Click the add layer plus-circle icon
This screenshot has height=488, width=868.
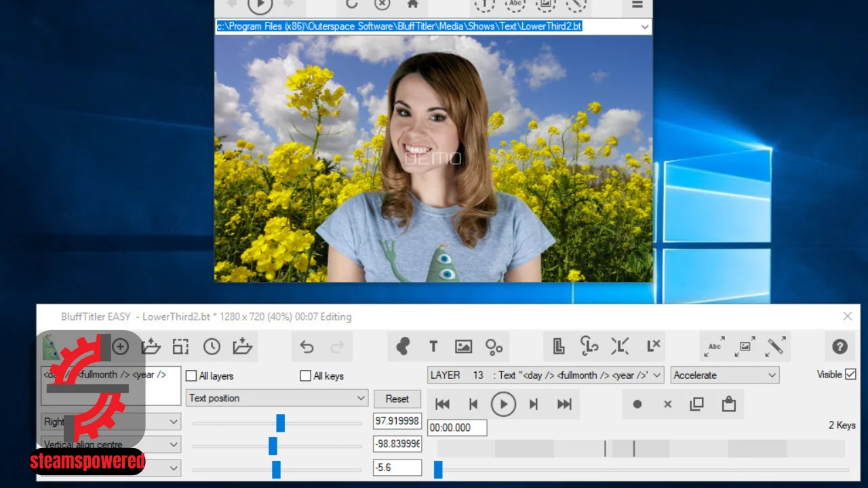pyautogui.click(x=121, y=347)
